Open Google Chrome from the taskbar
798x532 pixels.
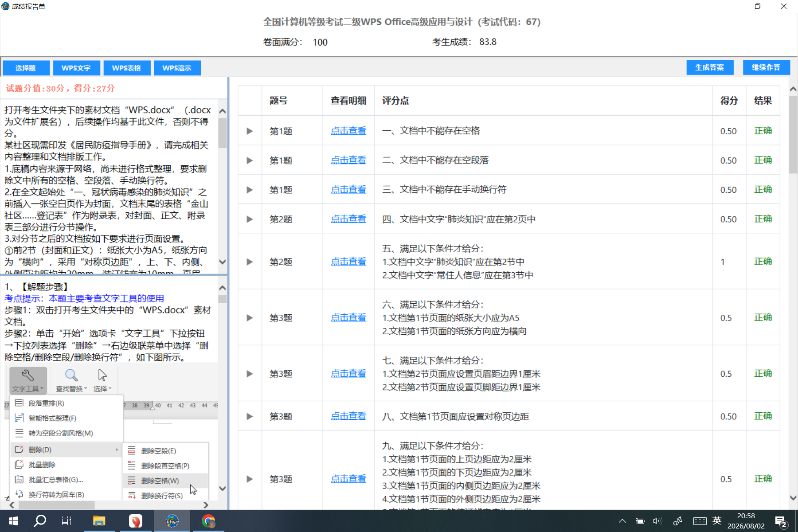208,521
